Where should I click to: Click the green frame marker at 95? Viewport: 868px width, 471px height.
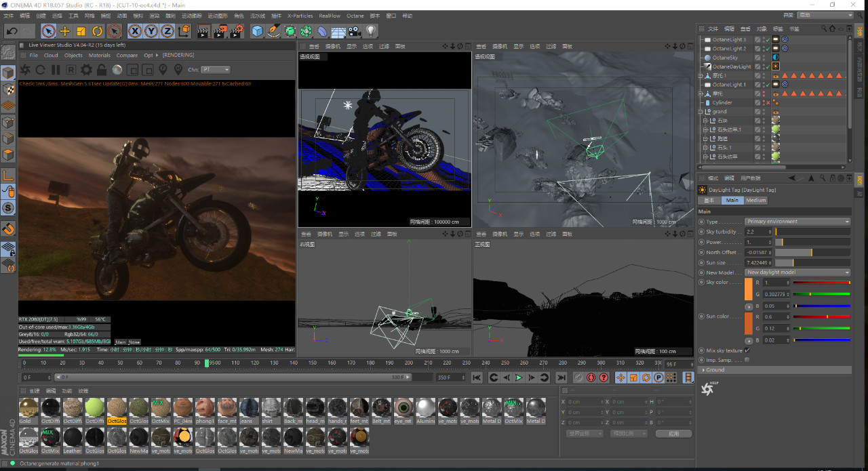(207, 363)
